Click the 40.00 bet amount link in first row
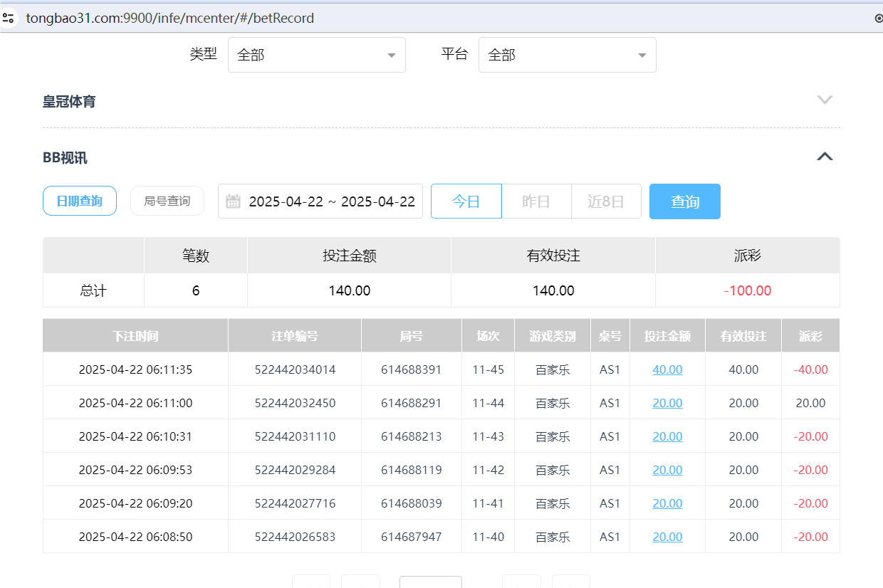Viewport: 883px width, 588px height. click(667, 369)
